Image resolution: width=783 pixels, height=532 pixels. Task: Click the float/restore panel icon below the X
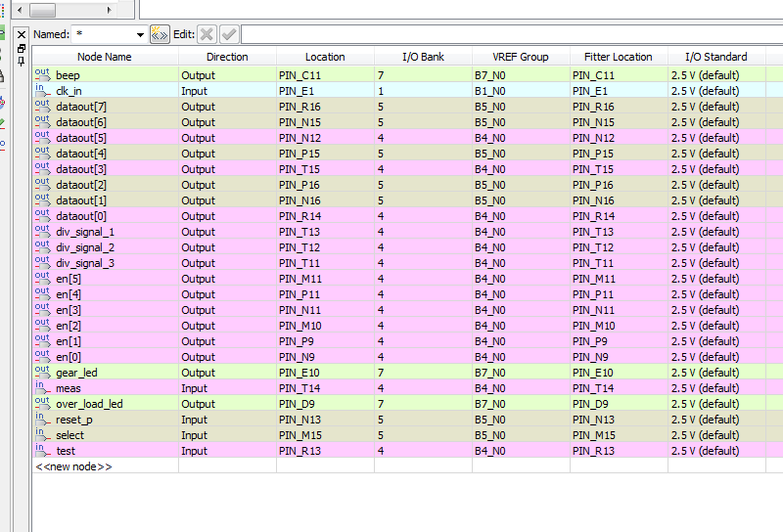pos(21,49)
